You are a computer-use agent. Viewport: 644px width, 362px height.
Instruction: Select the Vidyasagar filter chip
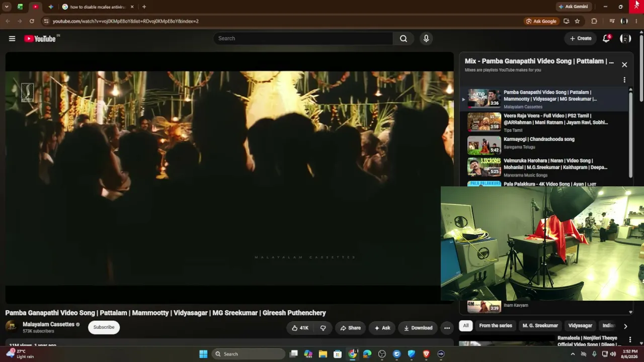(x=580, y=326)
